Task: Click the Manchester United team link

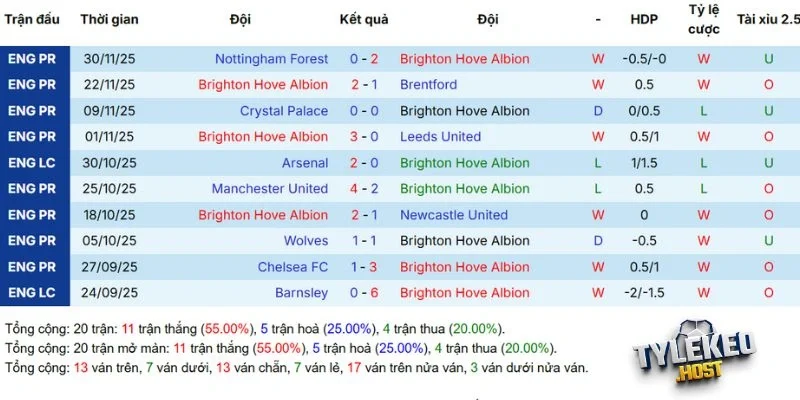Action: (x=270, y=189)
